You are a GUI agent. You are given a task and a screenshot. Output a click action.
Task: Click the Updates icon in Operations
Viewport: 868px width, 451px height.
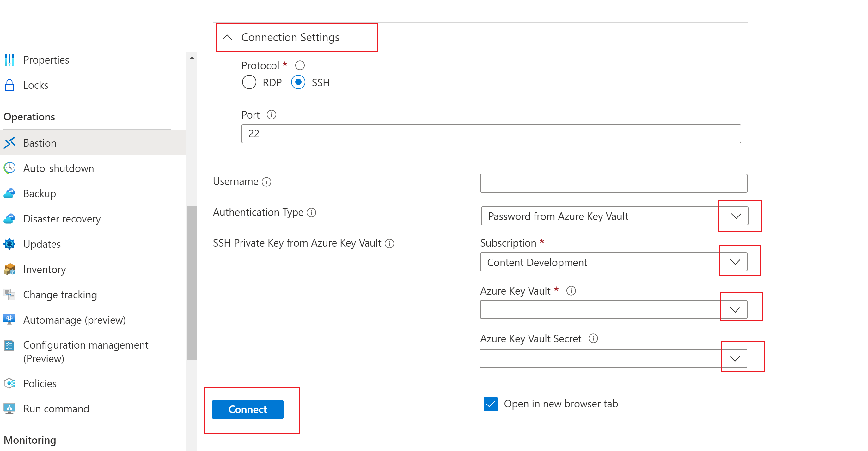coord(10,243)
